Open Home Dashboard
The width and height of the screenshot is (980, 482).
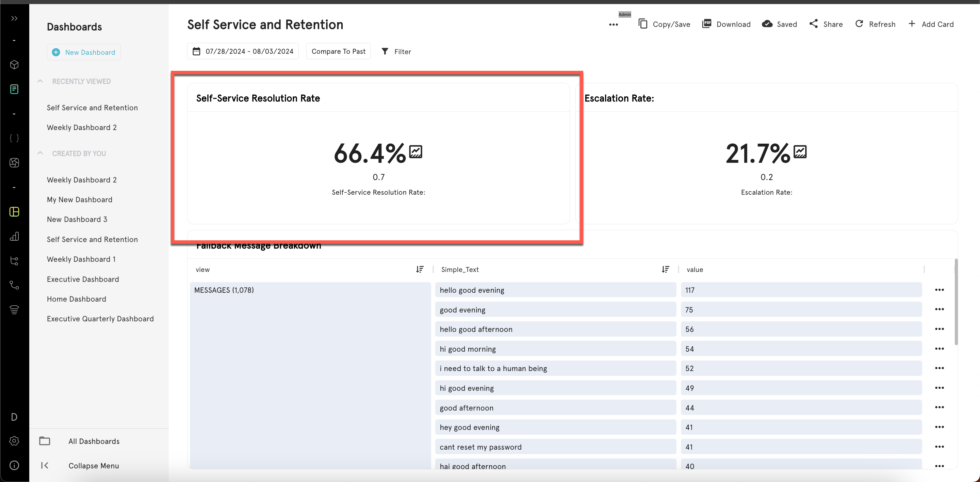click(x=77, y=299)
